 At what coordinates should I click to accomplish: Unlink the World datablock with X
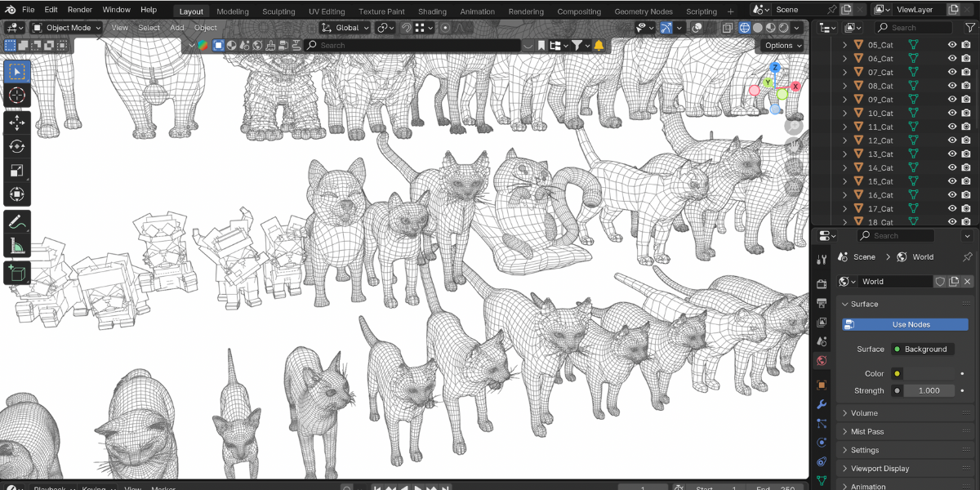[x=968, y=281]
